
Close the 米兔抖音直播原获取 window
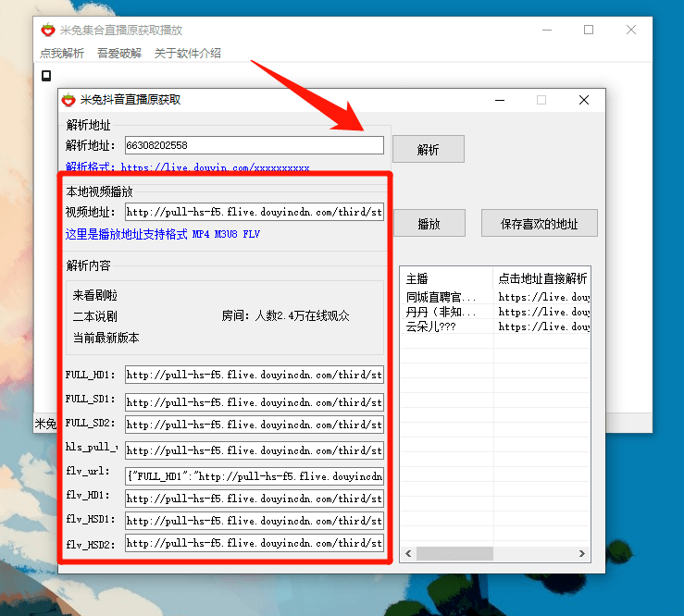pyautogui.click(x=584, y=100)
